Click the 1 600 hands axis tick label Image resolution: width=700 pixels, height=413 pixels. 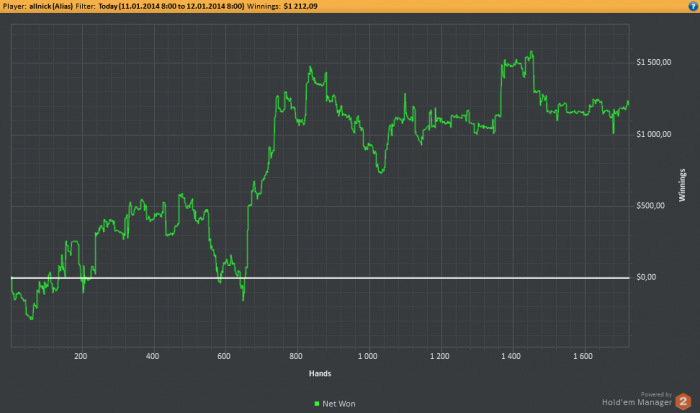click(x=583, y=356)
